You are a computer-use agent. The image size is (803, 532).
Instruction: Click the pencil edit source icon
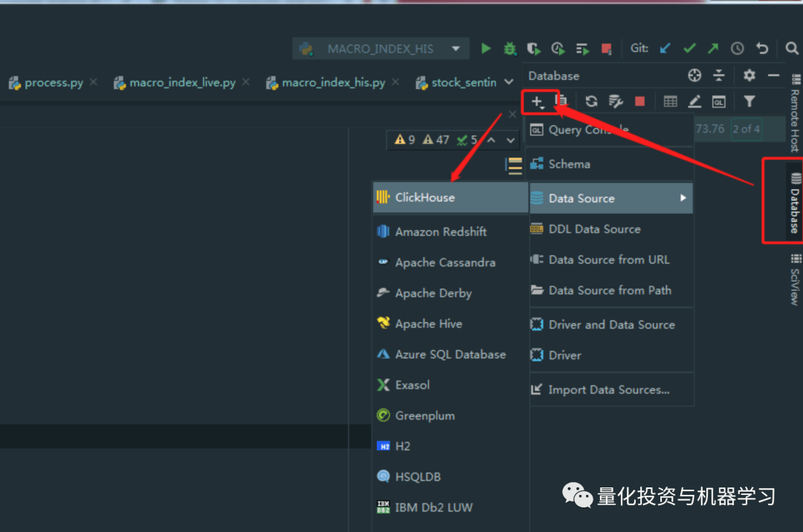click(x=694, y=101)
